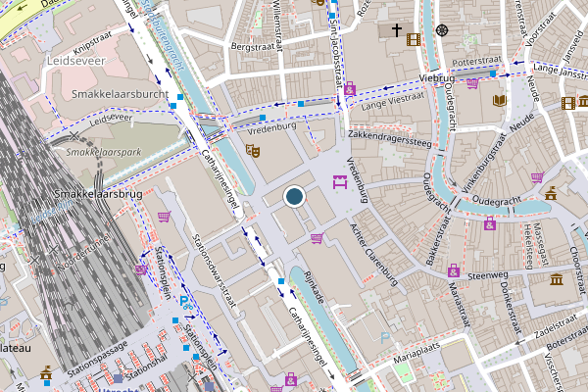Click the Smakkelaarsburcht label
Screen dimensions: 588x392
click(x=121, y=94)
